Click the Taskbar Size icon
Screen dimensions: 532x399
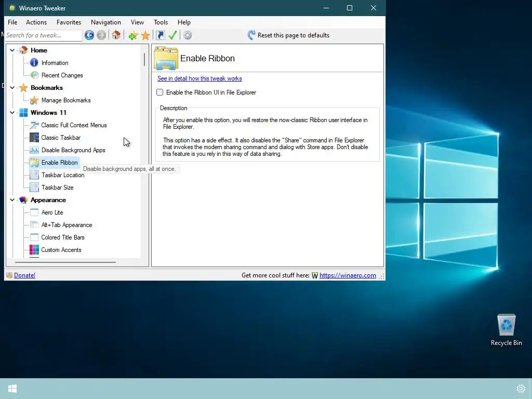[34, 187]
